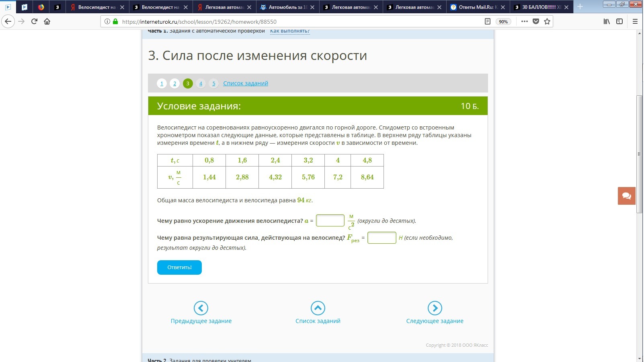The width and height of the screenshot is (644, 362).
Task: Select task number 4 circle
Action: tap(201, 83)
